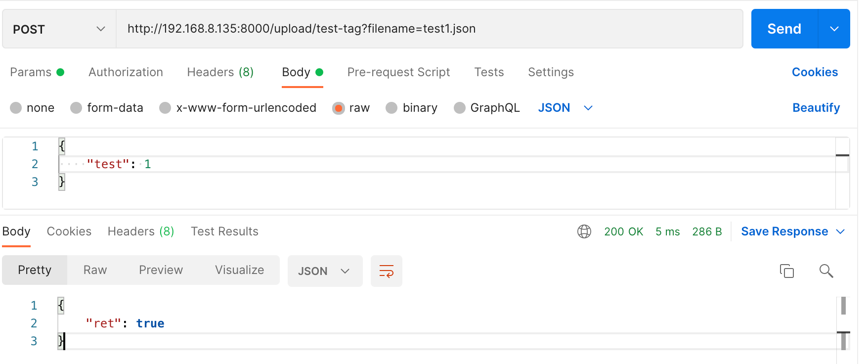Switch to the Authorization tab
Image resolution: width=868 pixels, height=364 pixels.
(126, 72)
